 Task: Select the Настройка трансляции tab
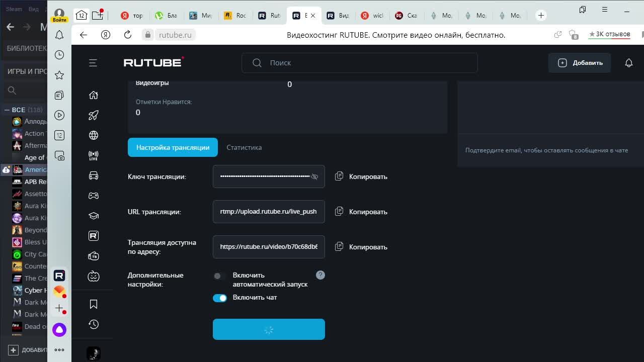173,147
